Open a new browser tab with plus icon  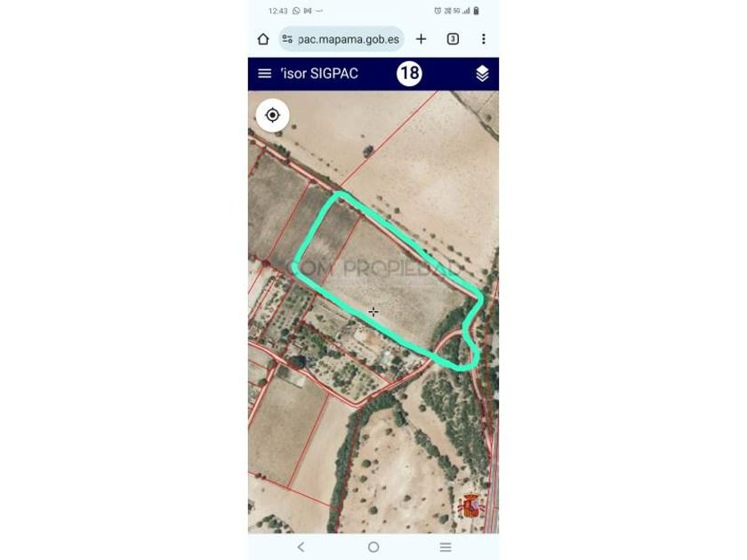[x=421, y=39]
